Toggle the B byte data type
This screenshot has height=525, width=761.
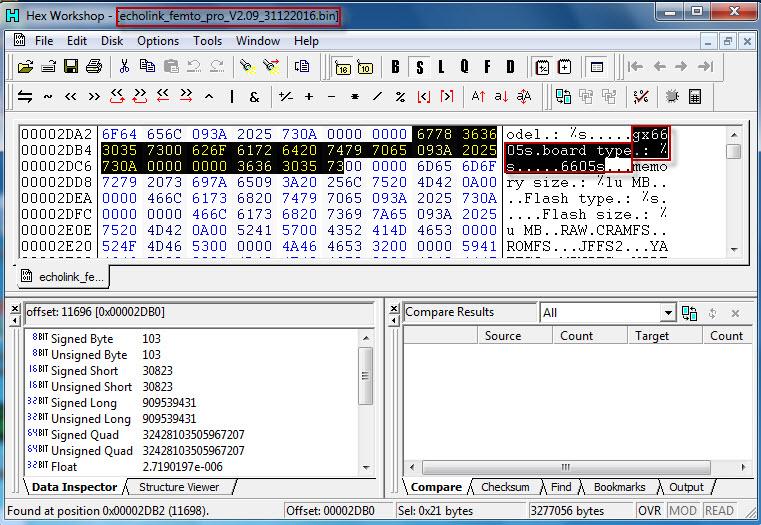pyautogui.click(x=396, y=67)
